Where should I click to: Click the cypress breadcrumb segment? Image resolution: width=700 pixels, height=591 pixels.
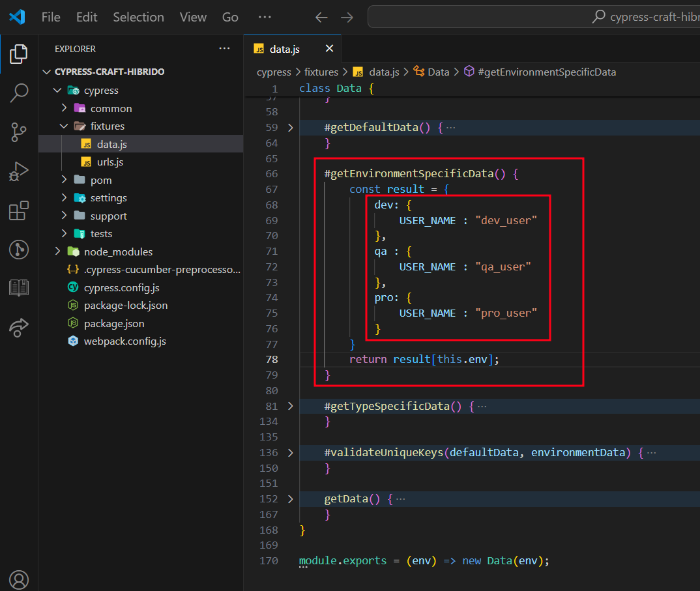pyautogui.click(x=274, y=72)
